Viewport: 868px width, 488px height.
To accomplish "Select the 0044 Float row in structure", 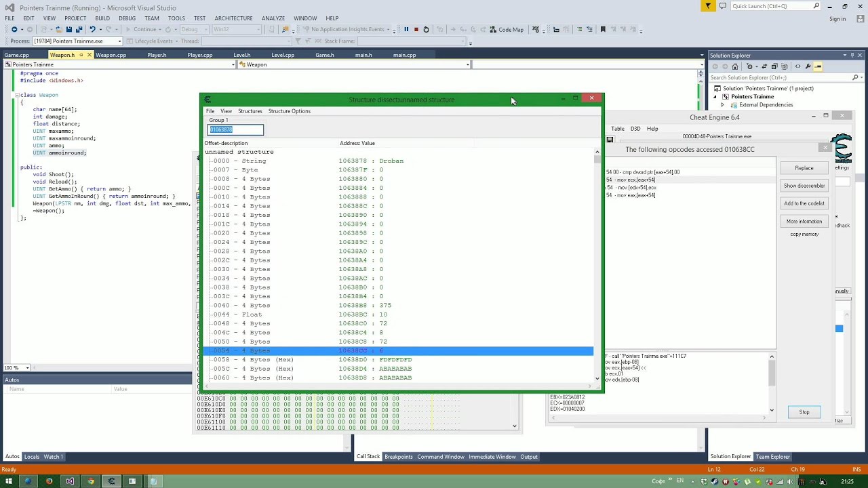I will [398, 314].
